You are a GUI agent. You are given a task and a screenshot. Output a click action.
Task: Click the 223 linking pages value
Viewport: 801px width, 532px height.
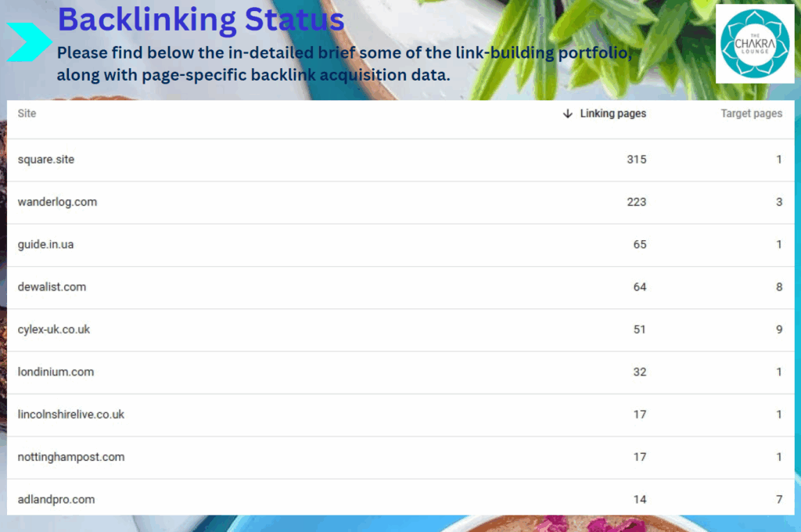pos(637,202)
